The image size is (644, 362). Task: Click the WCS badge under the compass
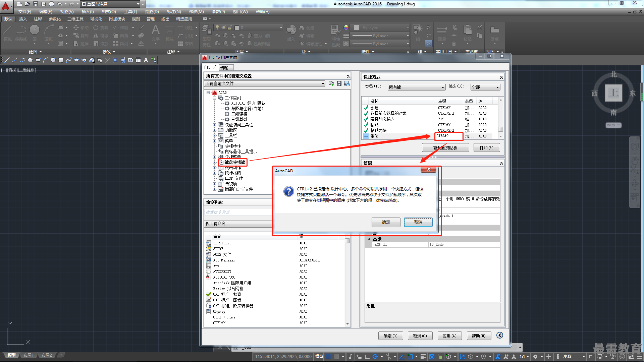613,125
